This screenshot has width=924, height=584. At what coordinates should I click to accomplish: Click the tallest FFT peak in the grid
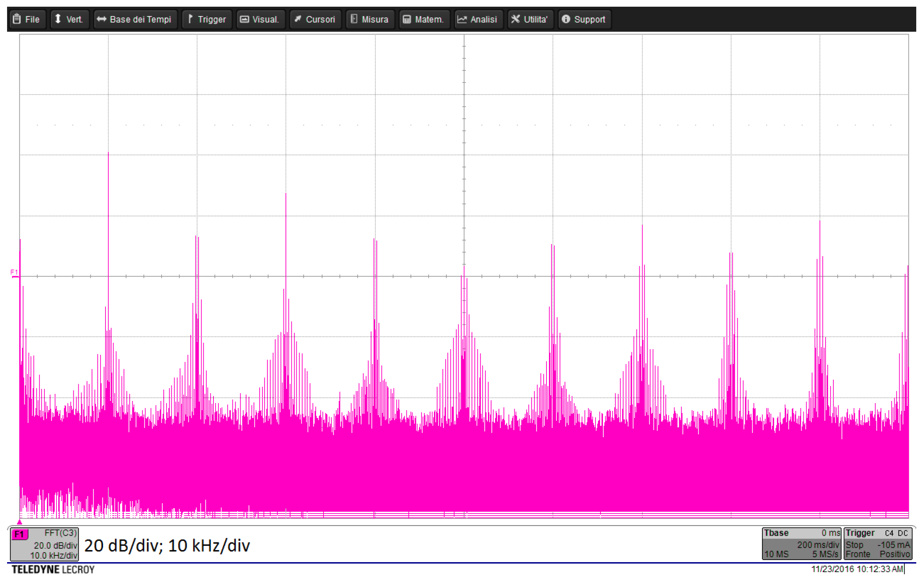coord(108,153)
